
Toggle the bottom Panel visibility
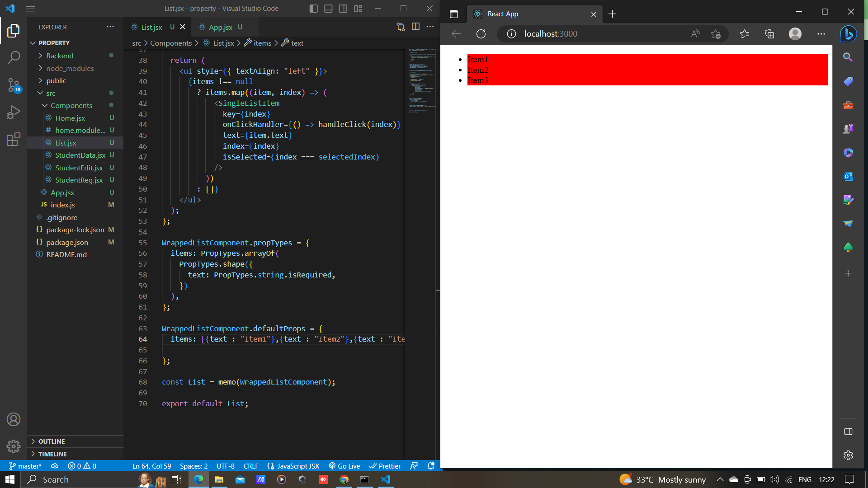point(328,8)
